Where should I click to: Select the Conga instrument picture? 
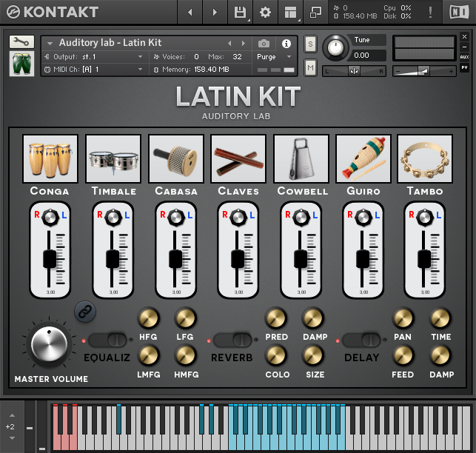click(x=50, y=159)
